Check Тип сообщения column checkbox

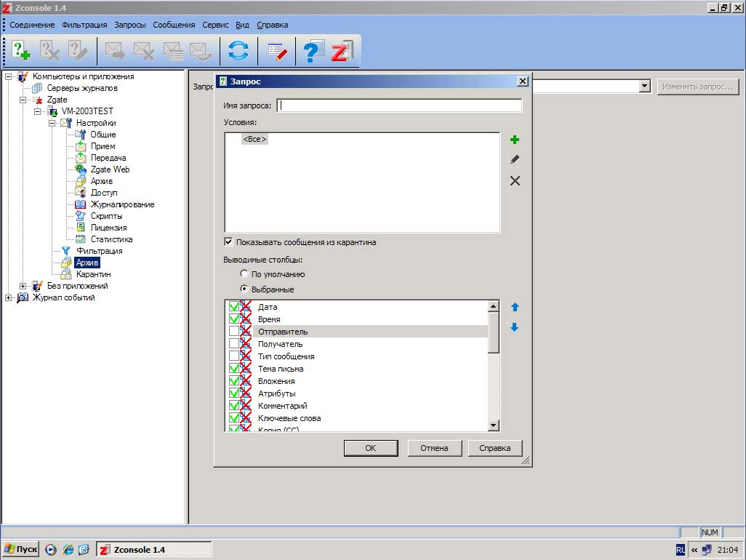[x=234, y=356]
